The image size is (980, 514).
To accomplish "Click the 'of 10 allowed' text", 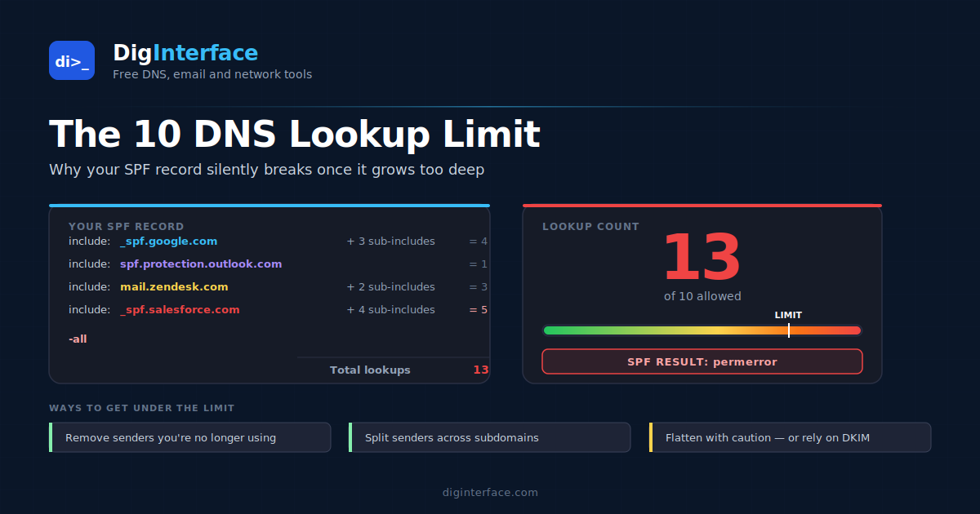I will click(x=702, y=296).
